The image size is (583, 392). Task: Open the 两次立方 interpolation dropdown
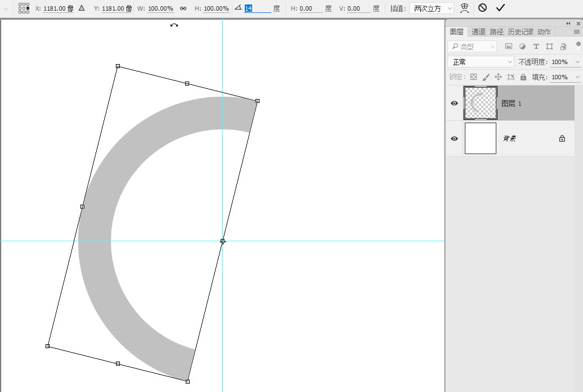[431, 8]
